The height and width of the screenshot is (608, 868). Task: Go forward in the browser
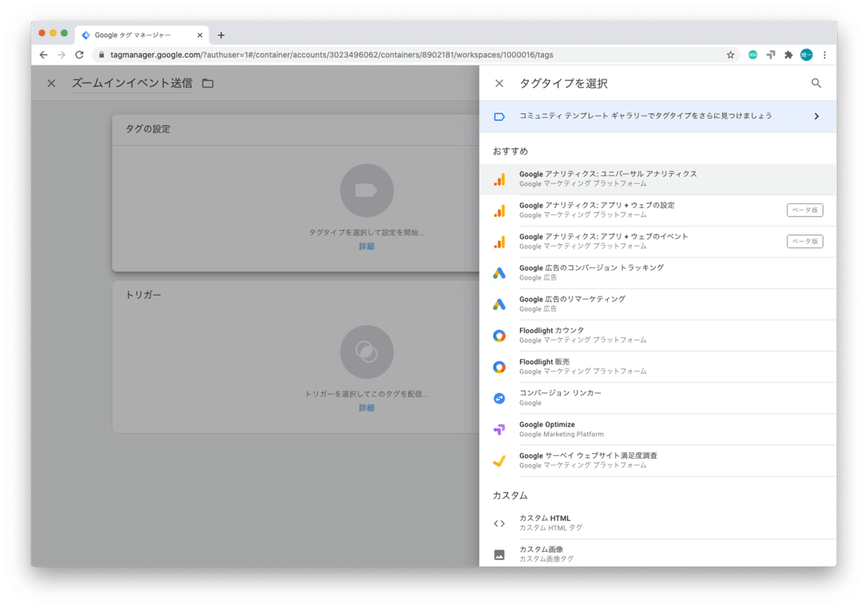[x=61, y=55]
